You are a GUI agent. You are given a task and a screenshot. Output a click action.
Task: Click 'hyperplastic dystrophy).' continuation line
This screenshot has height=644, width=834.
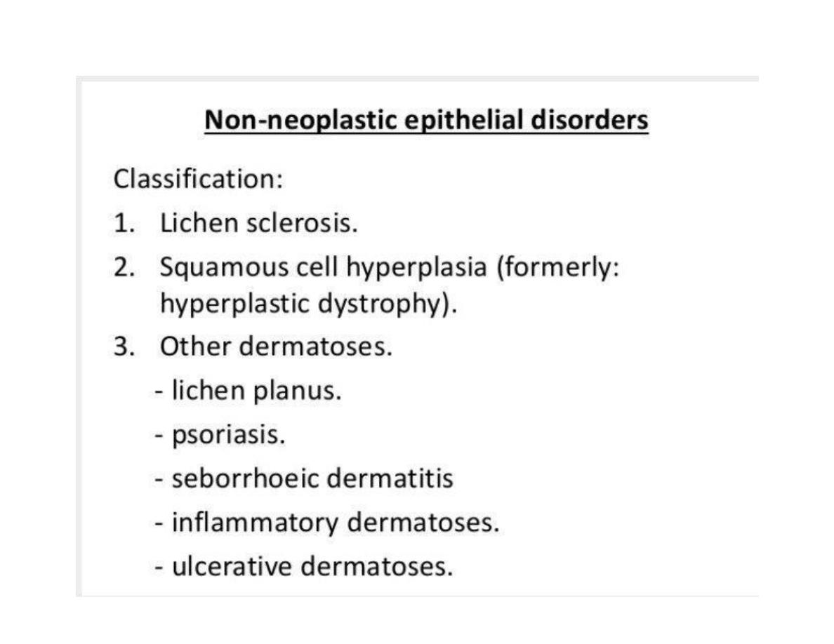tap(308, 304)
